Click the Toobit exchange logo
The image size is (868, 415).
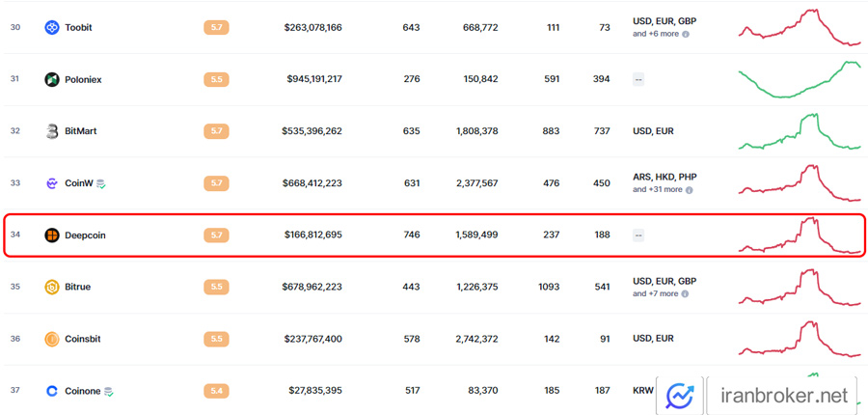click(51, 27)
